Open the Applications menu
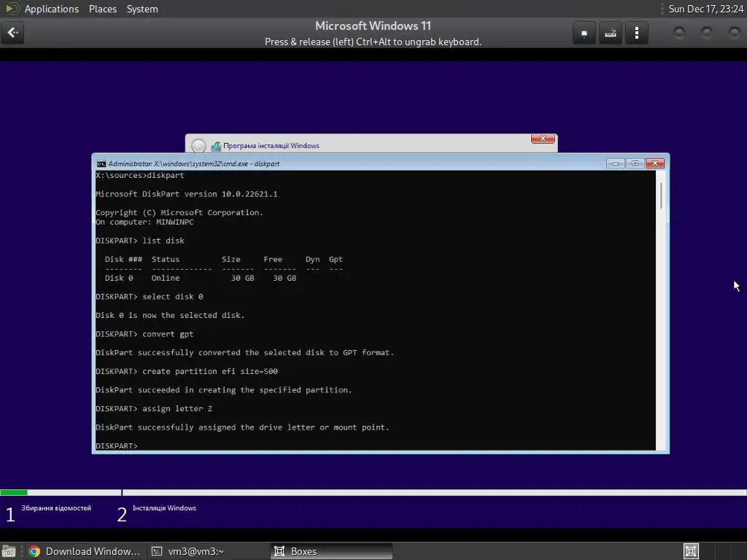This screenshot has width=747, height=560. pyautogui.click(x=52, y=9)
